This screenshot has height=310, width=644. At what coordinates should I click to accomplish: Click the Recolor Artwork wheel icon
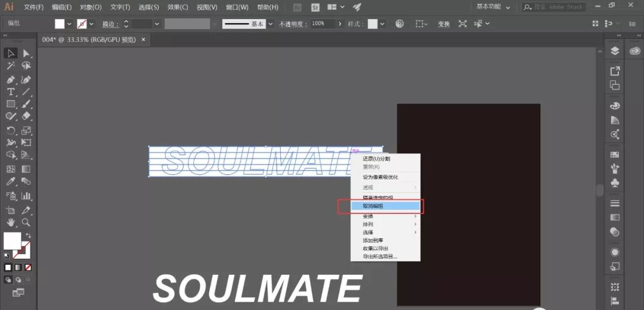pos(400,24)
